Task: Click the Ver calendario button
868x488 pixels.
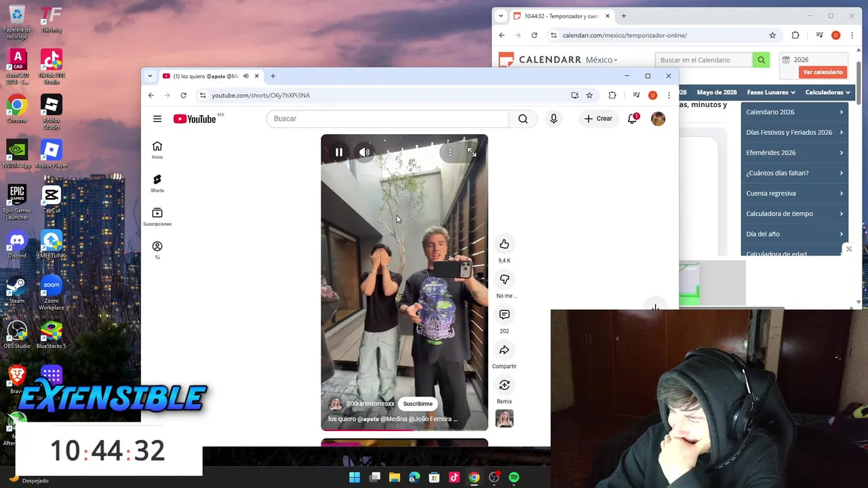Action: (823, 72)
